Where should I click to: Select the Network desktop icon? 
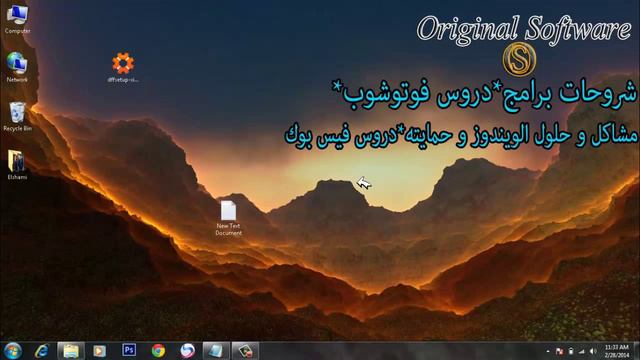pos(17,67)
